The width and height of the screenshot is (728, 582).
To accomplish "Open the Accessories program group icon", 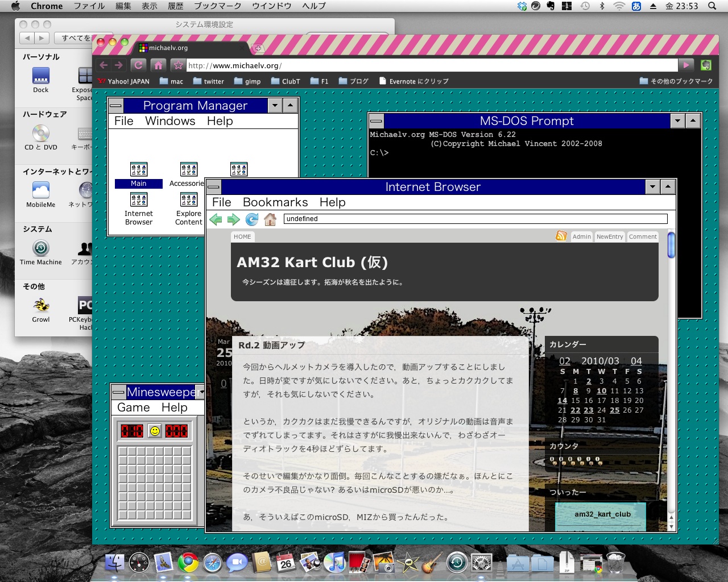I will (x=188, y=174).
